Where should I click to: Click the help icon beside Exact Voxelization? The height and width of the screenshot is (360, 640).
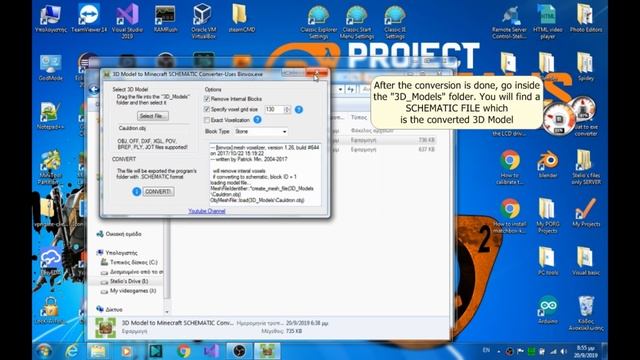pos(257,120)
